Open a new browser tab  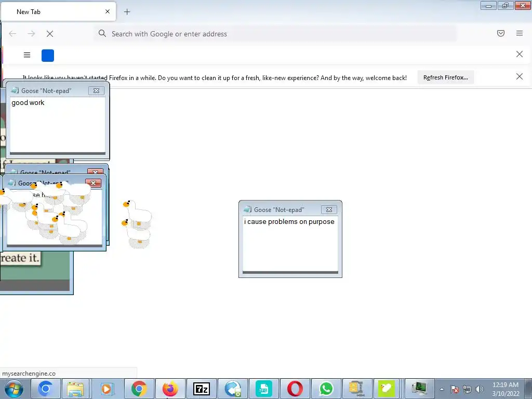tap(127, 12)
